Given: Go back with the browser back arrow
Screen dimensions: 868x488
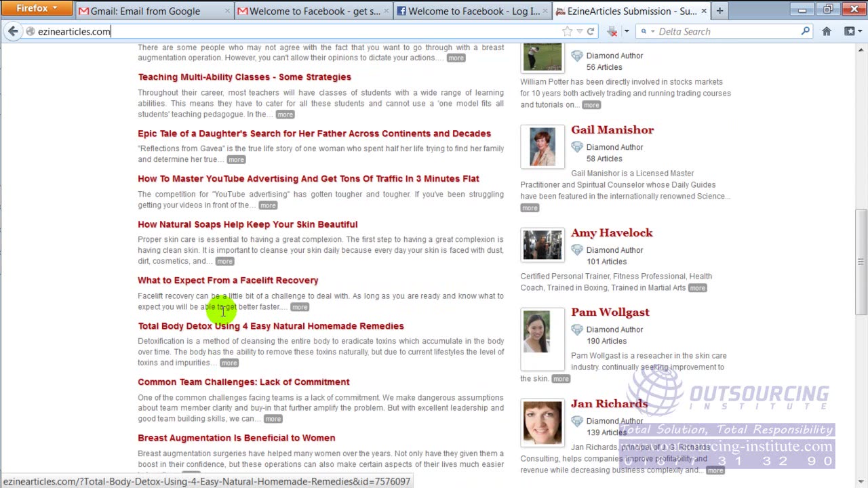Looking at the screenshot, I should 13,31.
